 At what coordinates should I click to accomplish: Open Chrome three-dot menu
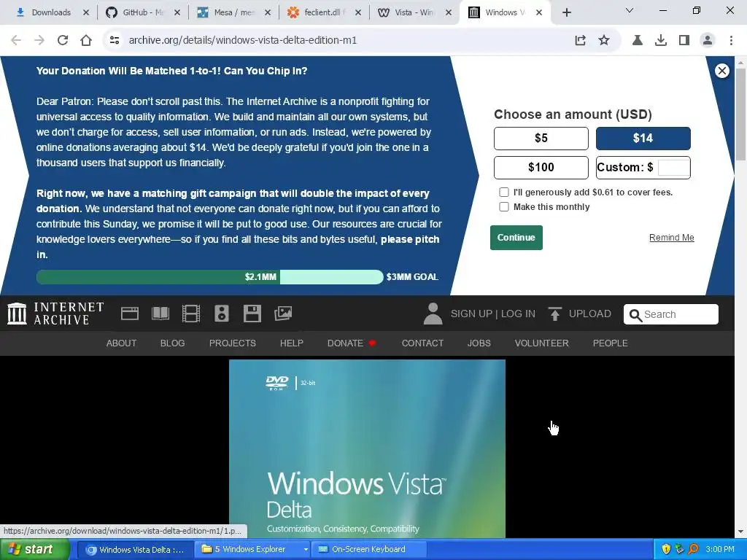coord(731,40)
